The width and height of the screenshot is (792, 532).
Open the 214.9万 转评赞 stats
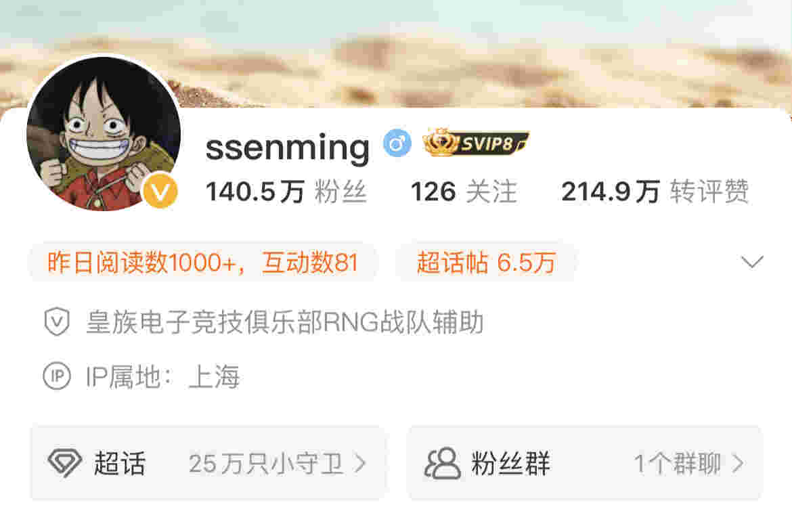[655, 192]
